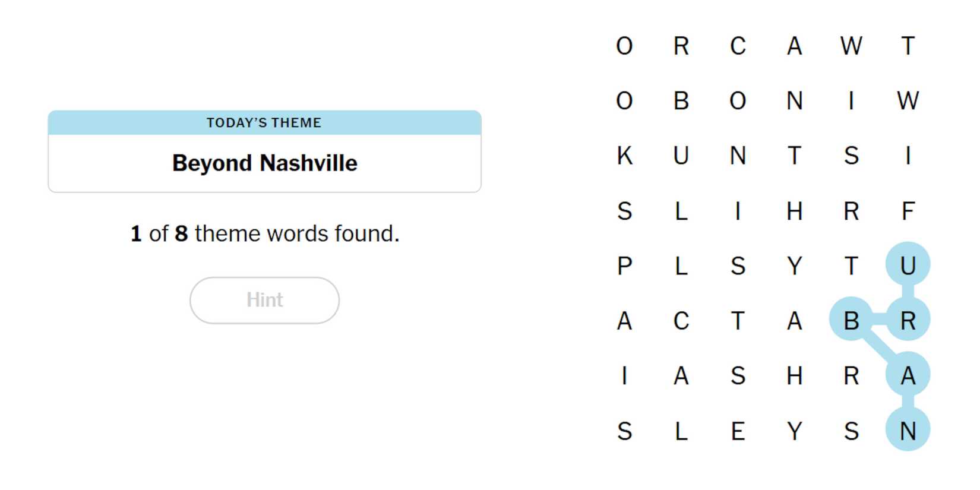Select the letter K in the grid
Screen dimensions: 980x490
(x=624, y=156)
